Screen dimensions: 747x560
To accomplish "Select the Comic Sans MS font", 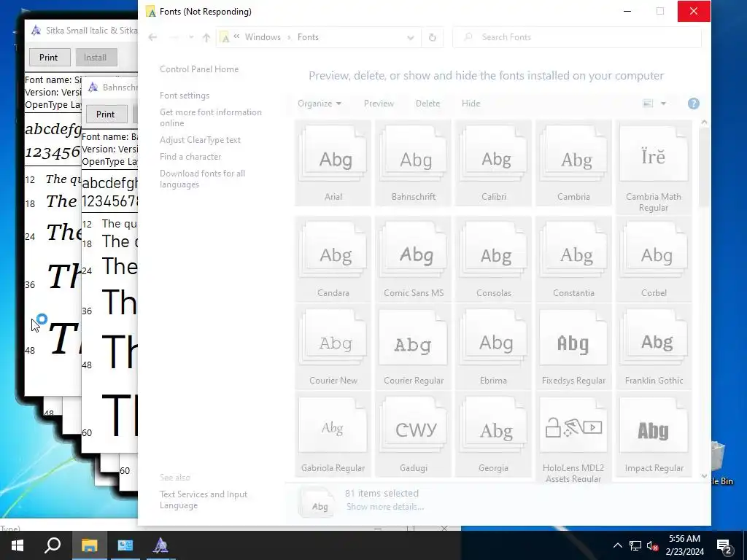I will point(413,260).
